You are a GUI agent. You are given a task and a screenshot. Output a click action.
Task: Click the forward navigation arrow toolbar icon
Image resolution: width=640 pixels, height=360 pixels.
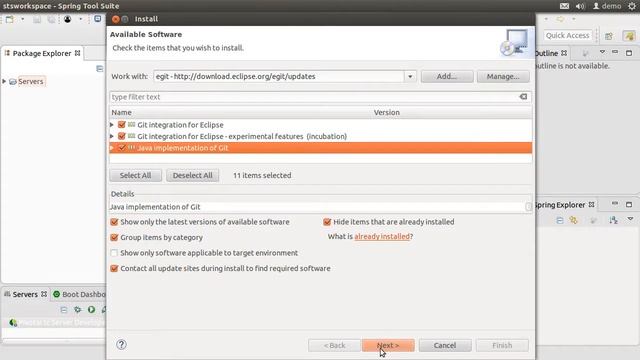coord(560,19)
